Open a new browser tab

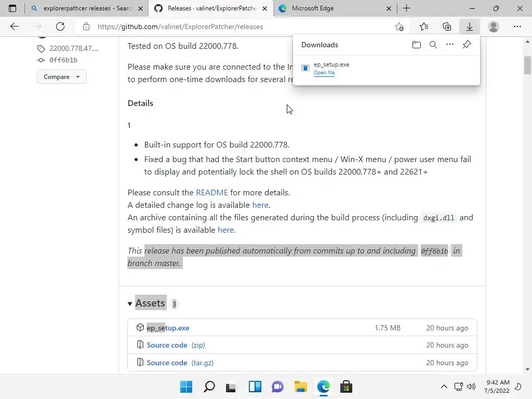click(x=406, y=8)
